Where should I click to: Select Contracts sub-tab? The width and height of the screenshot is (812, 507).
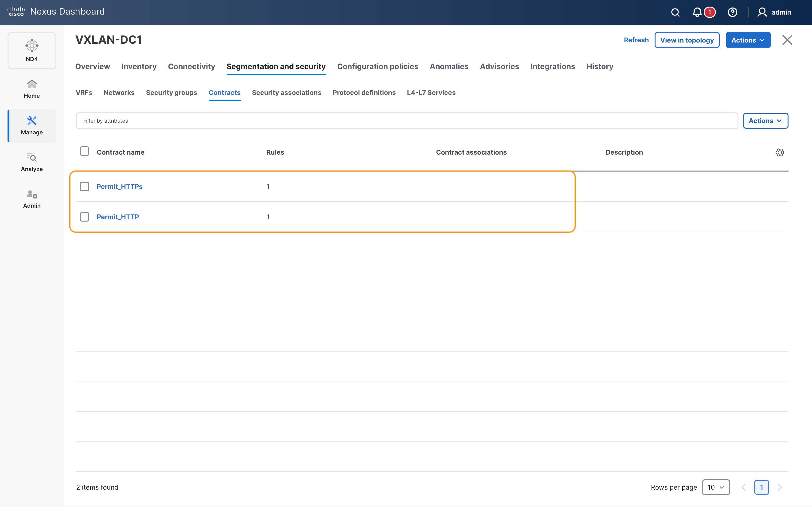coord(224,93)
